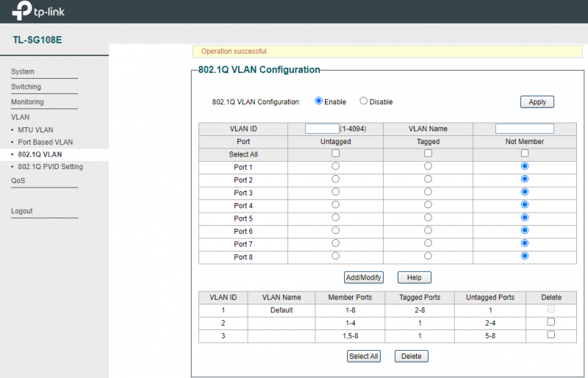This screenshot has width=588, height=378.
Task: Click the Logout link
Action: click(22, 211)
